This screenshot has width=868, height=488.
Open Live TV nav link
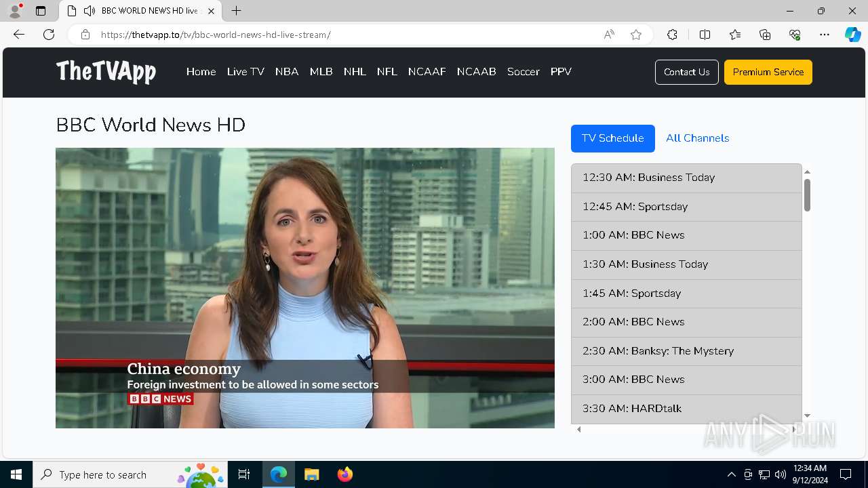(245, 72)
